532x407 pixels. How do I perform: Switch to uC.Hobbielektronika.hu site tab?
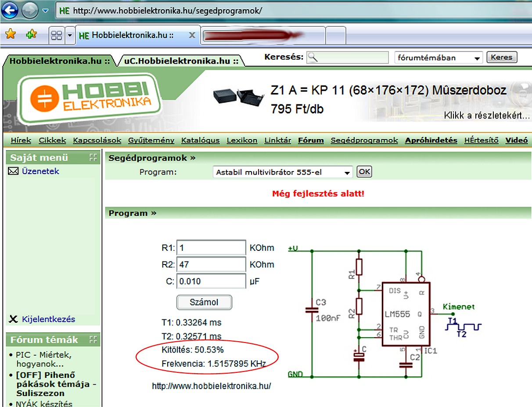[x=181, y=61]
